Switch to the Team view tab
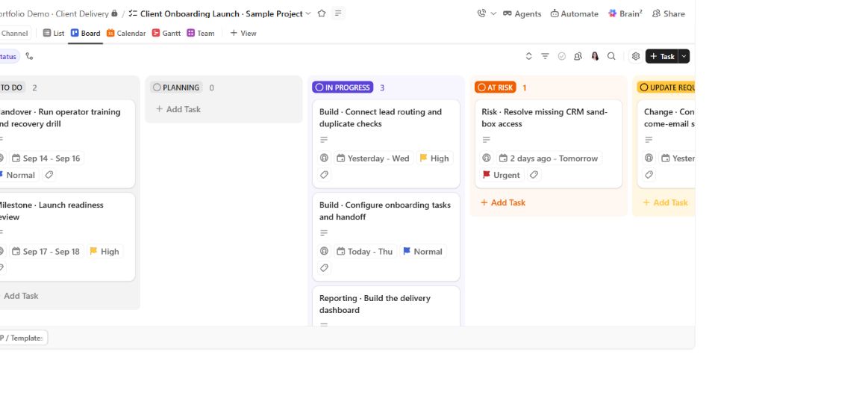The image size is (868, 399). (x=201, y=33)
